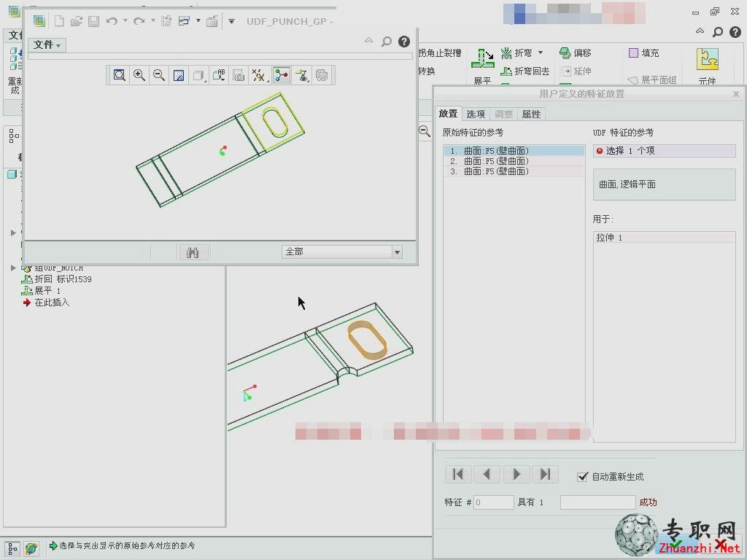Image resolution: width=747 pixels, height=560 pixels.
Task: Click the binoculars Find button in preview window
Action: [x=193, y=252]
